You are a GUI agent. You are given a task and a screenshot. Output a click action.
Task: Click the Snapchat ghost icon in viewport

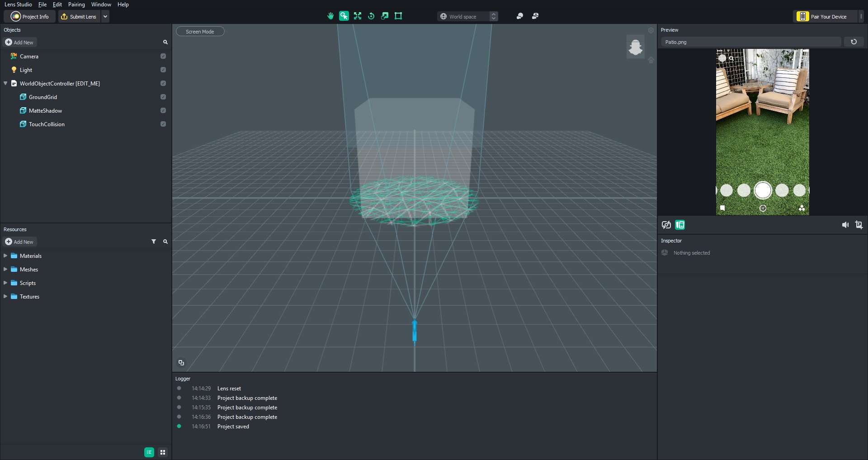635,47
